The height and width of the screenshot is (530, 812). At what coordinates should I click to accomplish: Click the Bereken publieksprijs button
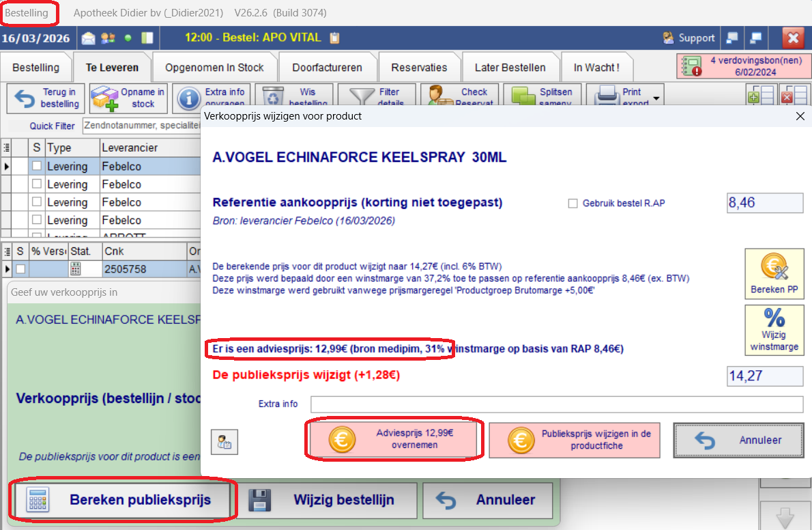(x=122, y=500)
